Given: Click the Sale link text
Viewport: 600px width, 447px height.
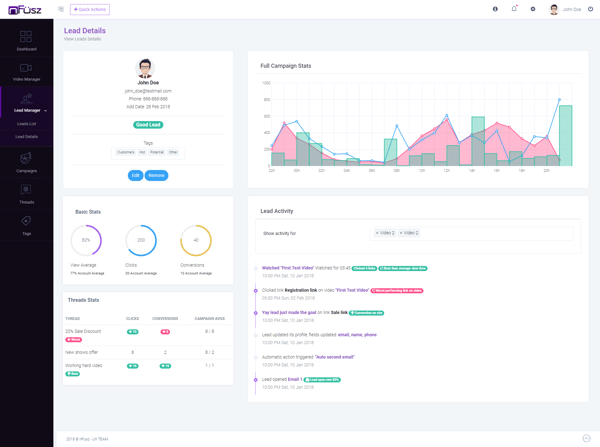Looking at the screenshot, I should [x=339, y=312].
